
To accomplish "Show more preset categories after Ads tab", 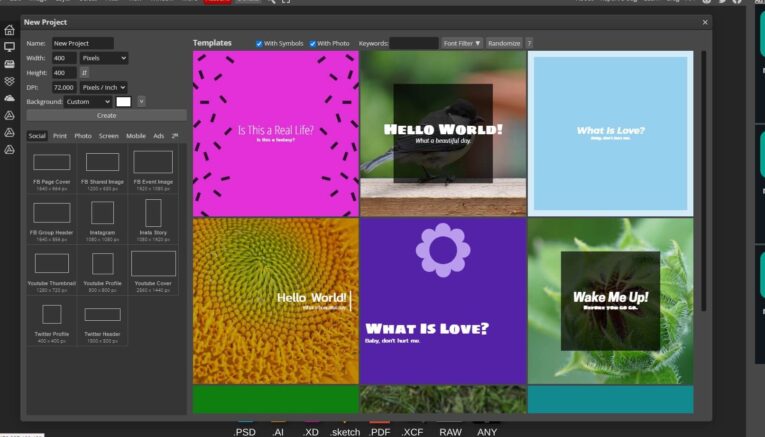I will tap(175, 136).
